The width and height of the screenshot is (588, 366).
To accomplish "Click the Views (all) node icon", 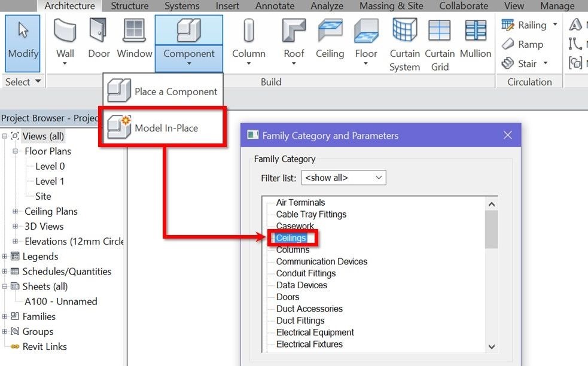I will [15, 136].
